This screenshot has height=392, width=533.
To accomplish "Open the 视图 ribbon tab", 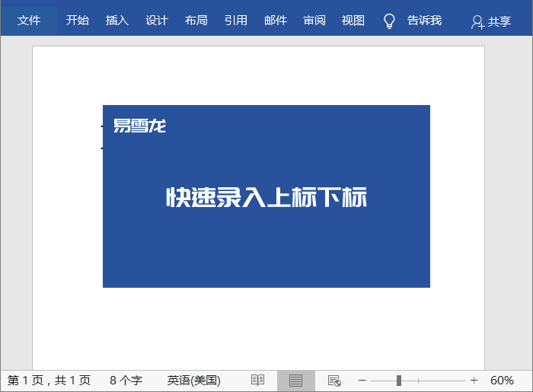I will pyautogui.click(x=353, y=21).
